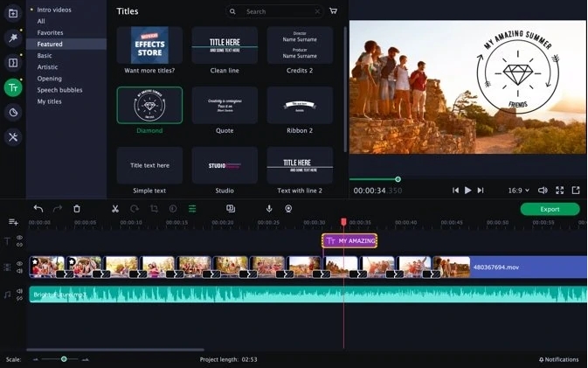Delete clip with trash icon
The width and height of the screenshot is (588, 368).
tap(77, 209)
